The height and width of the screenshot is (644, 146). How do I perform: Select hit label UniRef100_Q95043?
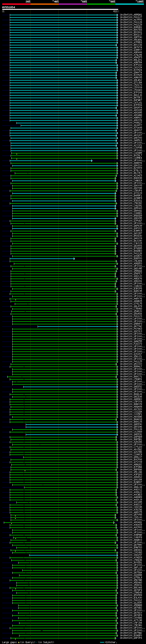pos(131,208)
